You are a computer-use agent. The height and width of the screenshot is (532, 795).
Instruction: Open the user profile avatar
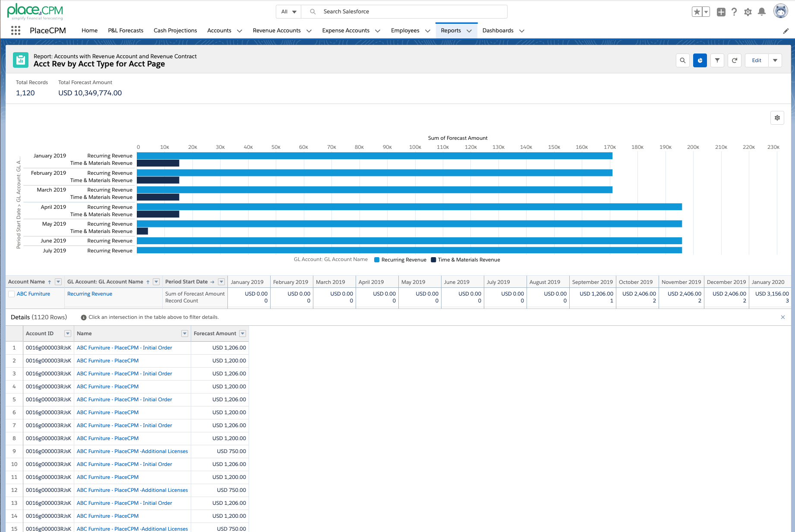click(x=780, y=11)
